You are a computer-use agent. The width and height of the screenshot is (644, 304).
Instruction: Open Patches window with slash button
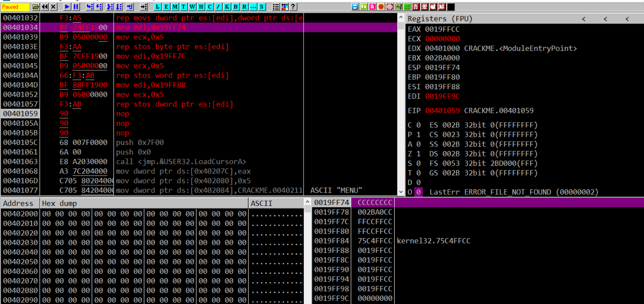[x=218, y=7]
